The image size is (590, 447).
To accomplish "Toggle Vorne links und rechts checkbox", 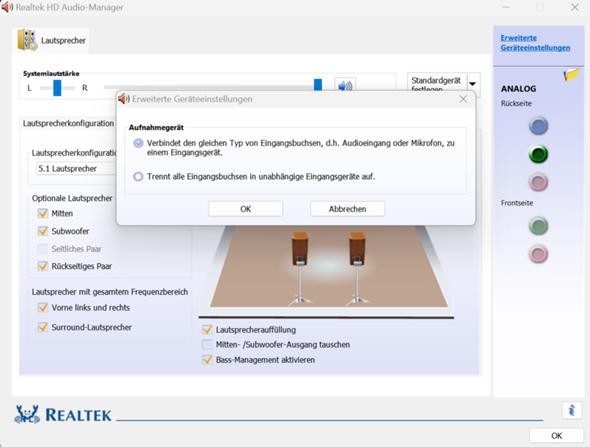I will point(43,307).
